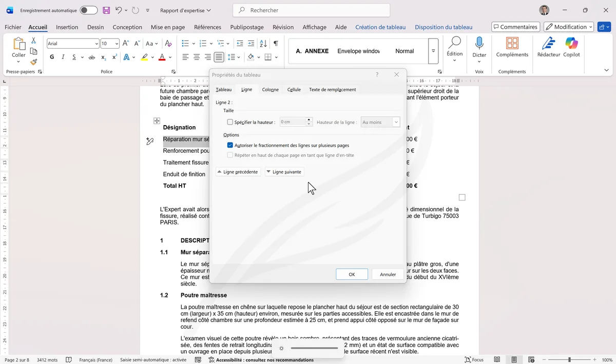Open the Compléments add-ins icon
The image size is (616, 364).
click(512, 44)
